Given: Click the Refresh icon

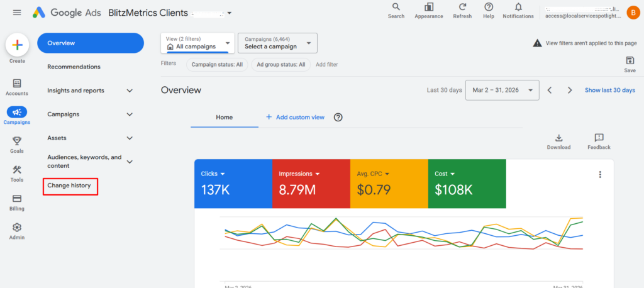Looking at the screenshot, I should click(x=462, y=8).
